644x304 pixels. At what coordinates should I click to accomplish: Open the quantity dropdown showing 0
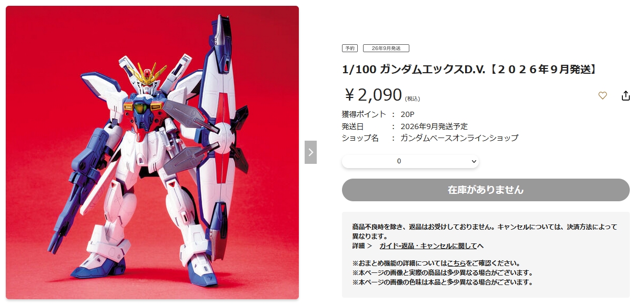(410, 161)
